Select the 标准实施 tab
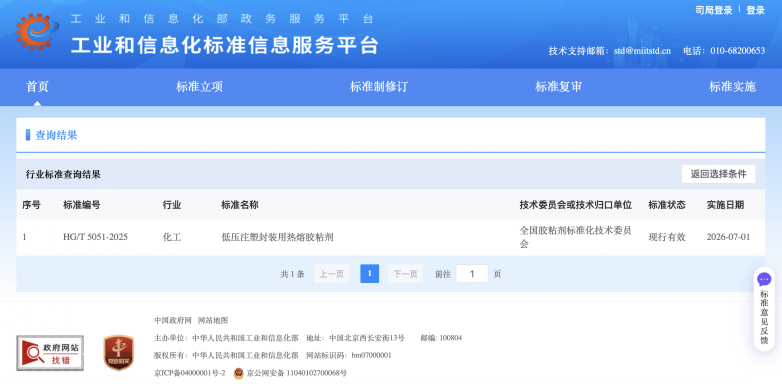 [733, 87]
